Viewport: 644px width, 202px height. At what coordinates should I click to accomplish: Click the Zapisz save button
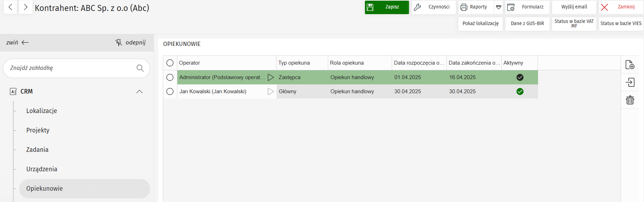(386, 7)
